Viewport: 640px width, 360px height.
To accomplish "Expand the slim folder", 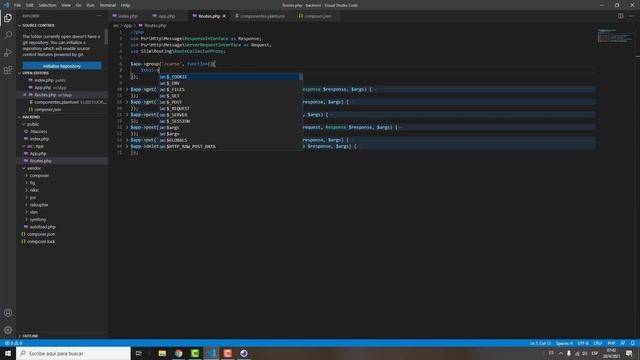I will [x=33, y=212].
